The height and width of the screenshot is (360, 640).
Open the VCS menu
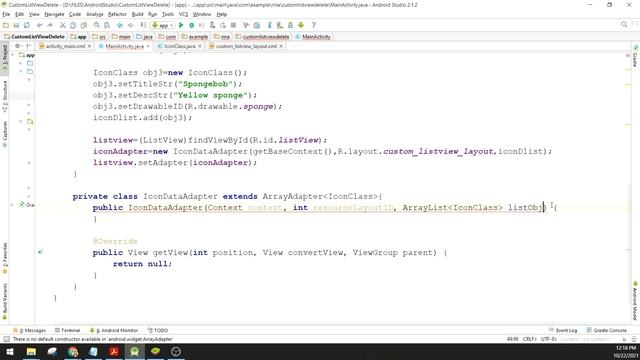(x=183, y=14)
